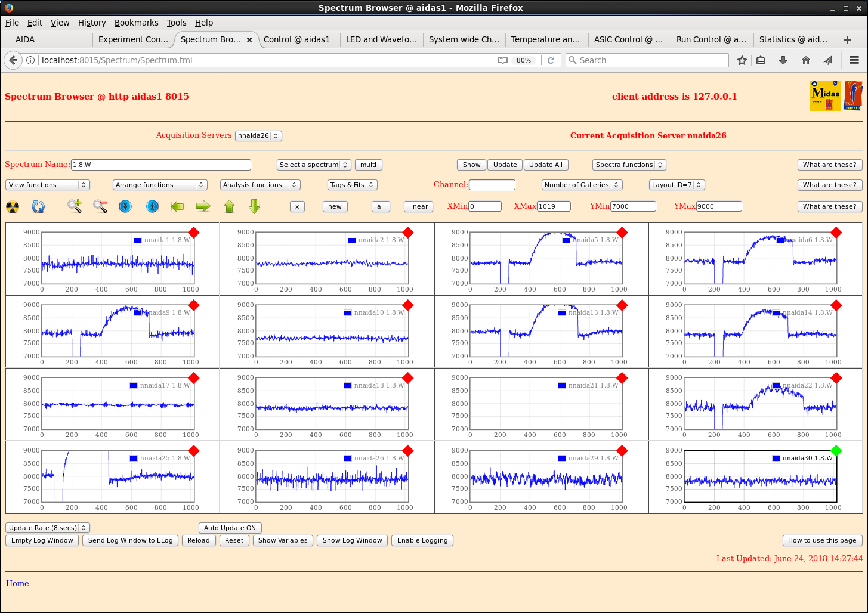Click the multi button
This screenshot has height=613, width=868.
(369, 165)
